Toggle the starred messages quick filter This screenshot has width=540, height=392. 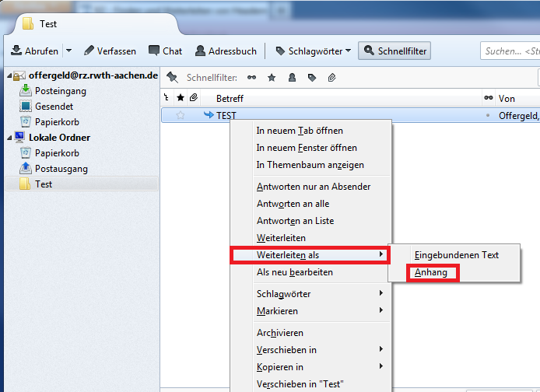tap(272, 78)
